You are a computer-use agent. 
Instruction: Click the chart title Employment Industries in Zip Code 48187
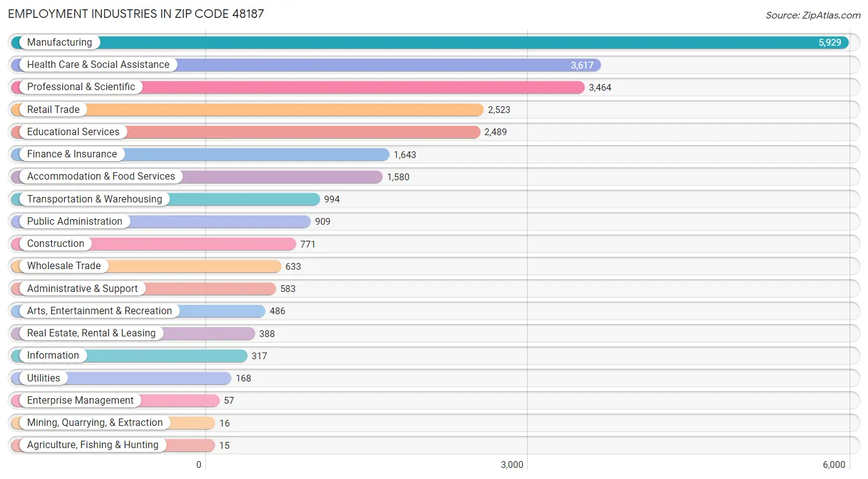pyautogui.click(x=136, y=14)
